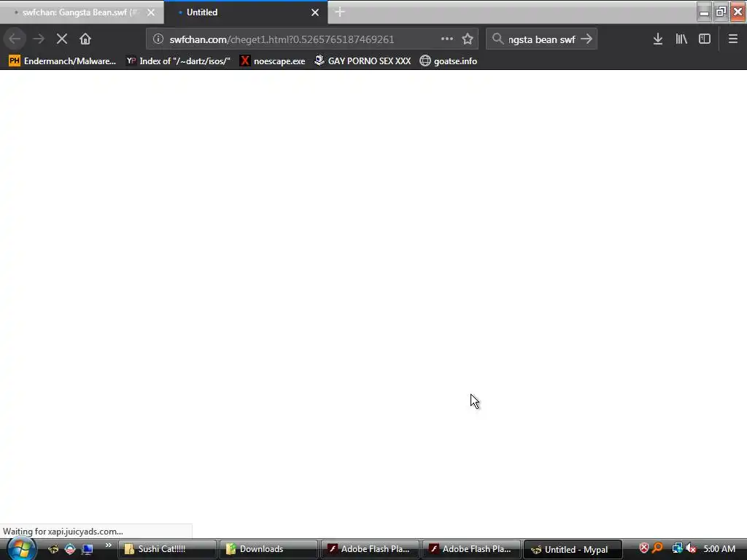
Task: Switch to the second Adobe Flash Player taskbar window
Action: (472, 550)
